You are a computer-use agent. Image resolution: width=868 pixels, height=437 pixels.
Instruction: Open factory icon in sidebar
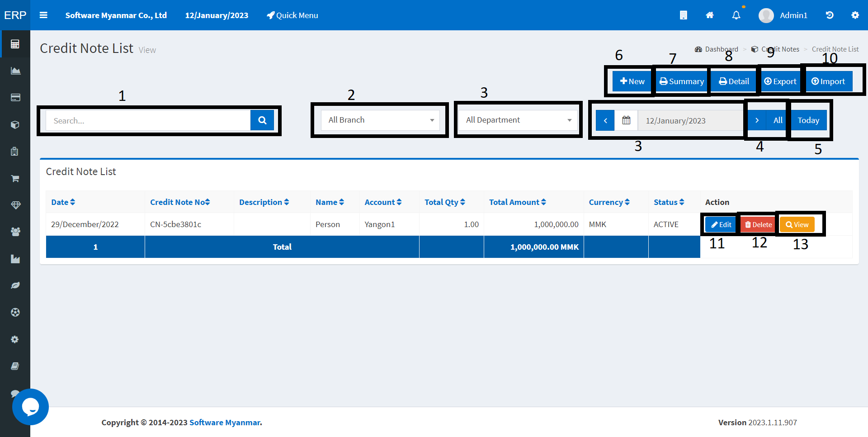[x=15, y=259]
